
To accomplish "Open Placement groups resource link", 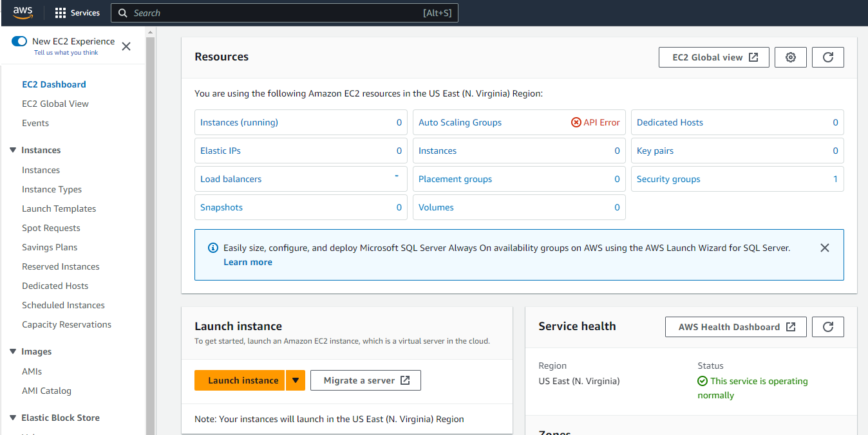I will tap(455, 179).
